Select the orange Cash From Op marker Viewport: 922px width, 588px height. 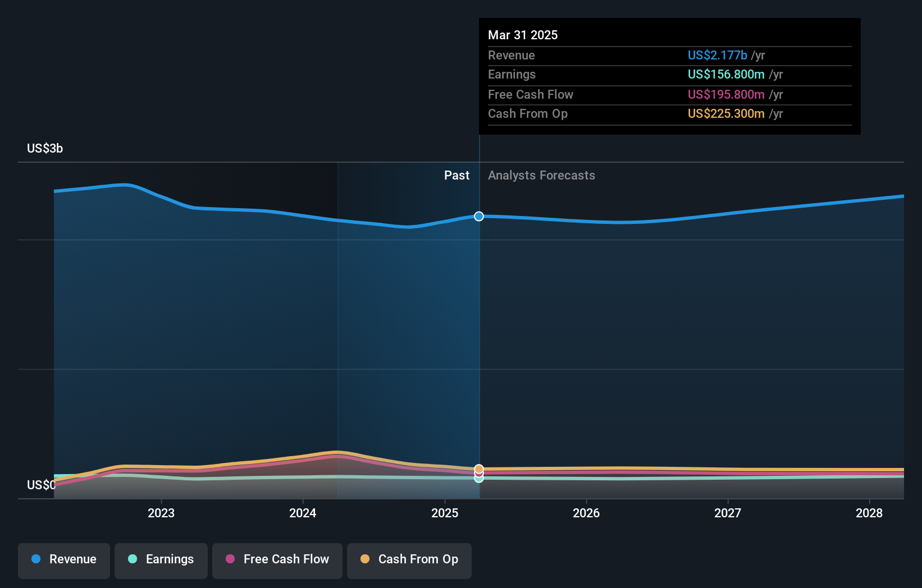[x=479, y=468]
